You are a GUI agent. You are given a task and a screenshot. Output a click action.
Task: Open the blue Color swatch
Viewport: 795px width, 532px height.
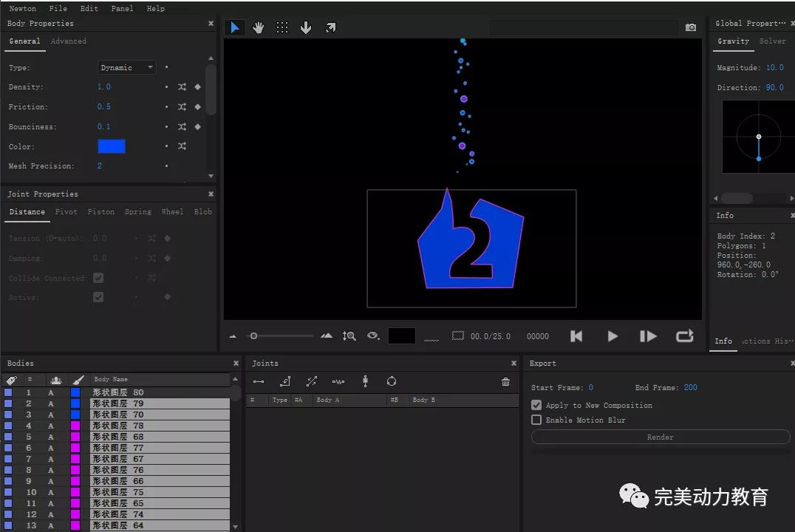coord(112,146)
